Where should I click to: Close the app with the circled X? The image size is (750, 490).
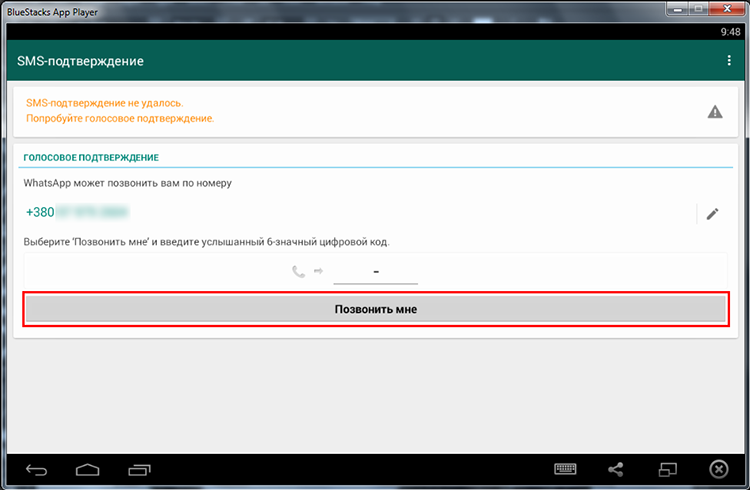pyautogui.click(x=718, y=469)
